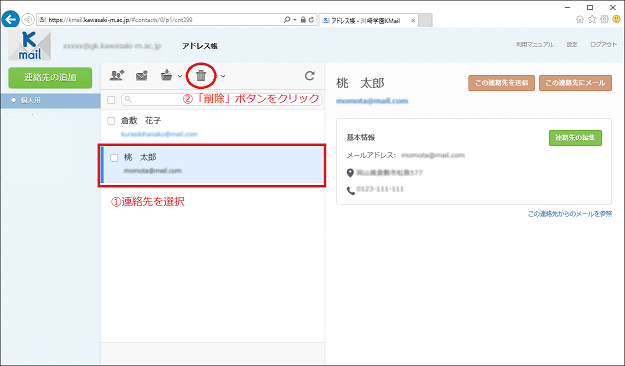Check the box for 桃 太郎
This screenshot has width=625, height=366.
(x=114, y=158)
